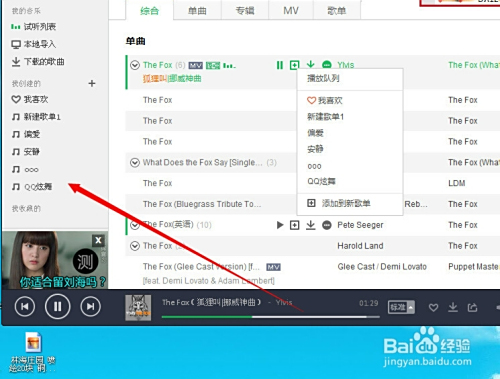This screenshot has width=500, height=379.
Task: Click add-to icon on Pete Seeger row
Action: coord(294,225)
